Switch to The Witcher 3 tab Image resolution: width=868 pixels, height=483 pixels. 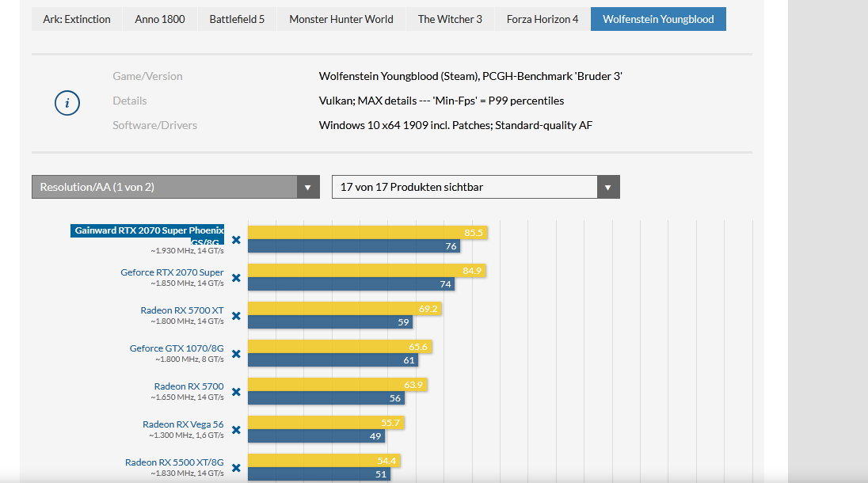point(450,19)
